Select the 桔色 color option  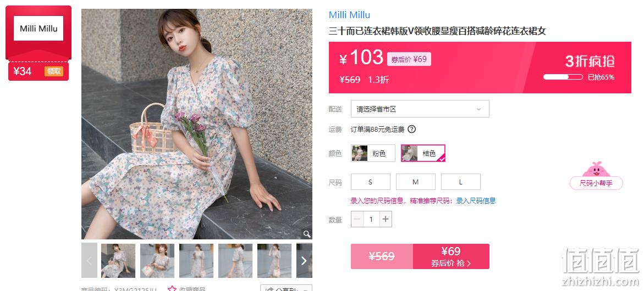tap(423, 153)
